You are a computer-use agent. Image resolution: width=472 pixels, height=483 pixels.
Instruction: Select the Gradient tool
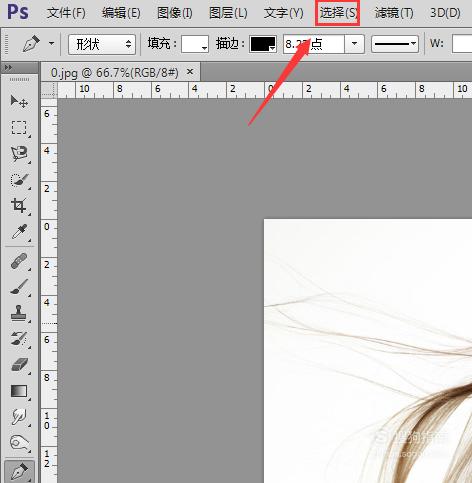[x=19, y=391]
